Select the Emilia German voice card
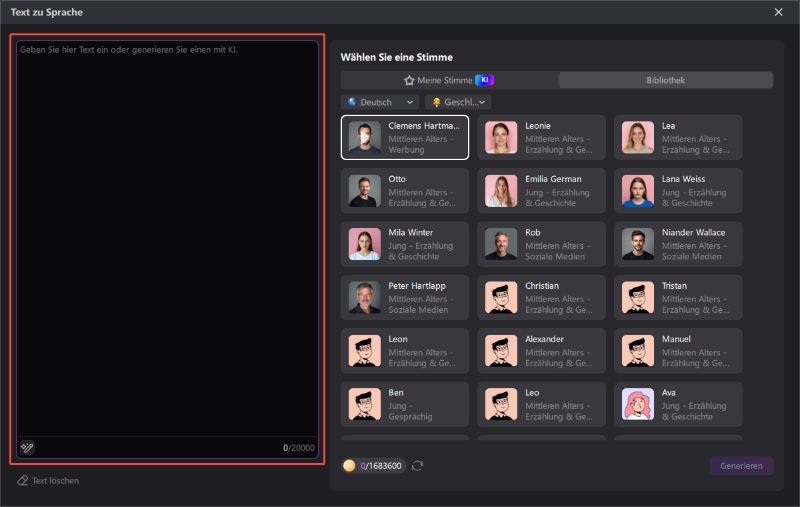Screen dimensions: 800x507 point(541,190)
